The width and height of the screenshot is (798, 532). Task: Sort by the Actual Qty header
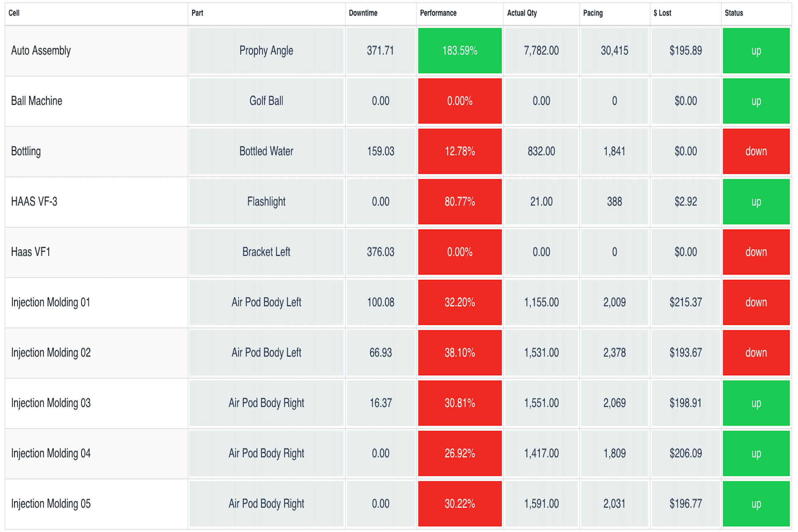point(522,13)
